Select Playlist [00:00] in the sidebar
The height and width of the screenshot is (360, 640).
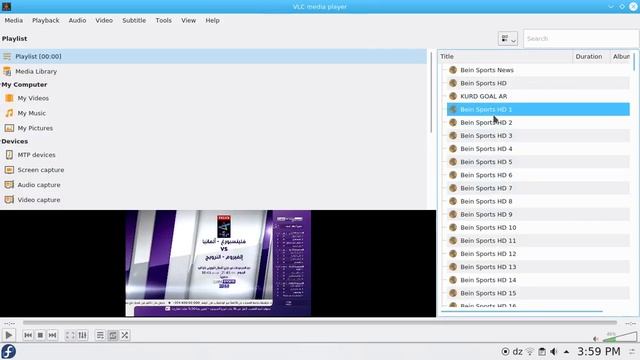(x=213, y=56)
